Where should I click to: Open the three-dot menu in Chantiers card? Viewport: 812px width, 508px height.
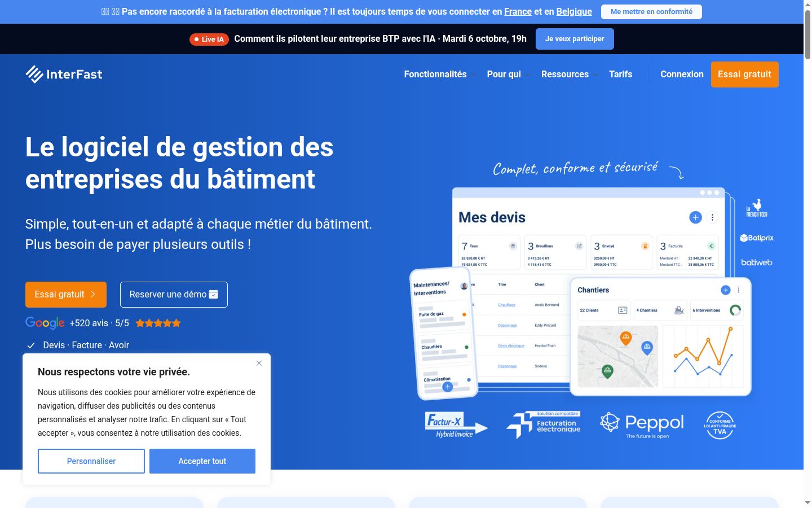point(739,290)
